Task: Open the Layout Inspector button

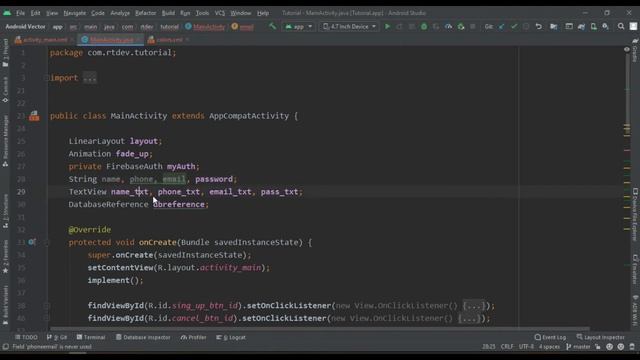Action: pos(600,338)
